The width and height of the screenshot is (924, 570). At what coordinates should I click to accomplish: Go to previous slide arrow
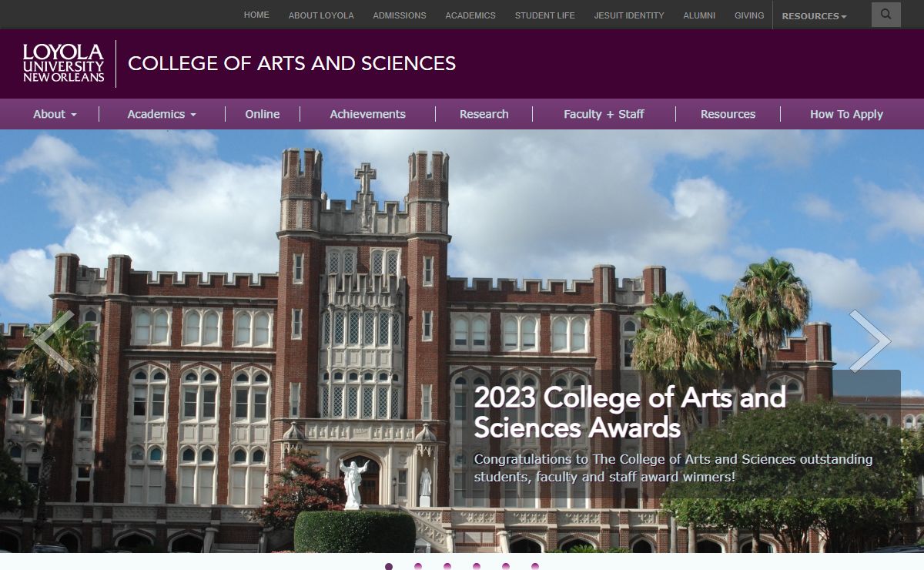(54, 341)
